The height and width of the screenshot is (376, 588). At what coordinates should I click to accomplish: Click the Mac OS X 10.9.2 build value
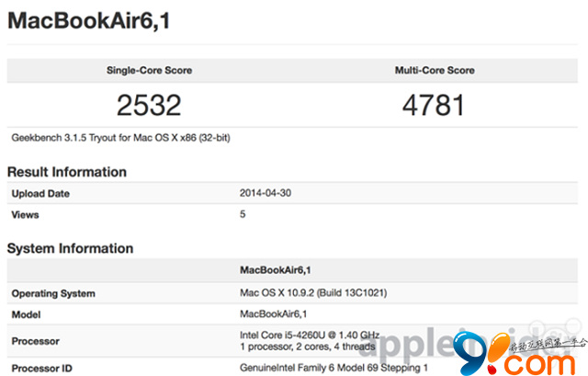[313, 292]
